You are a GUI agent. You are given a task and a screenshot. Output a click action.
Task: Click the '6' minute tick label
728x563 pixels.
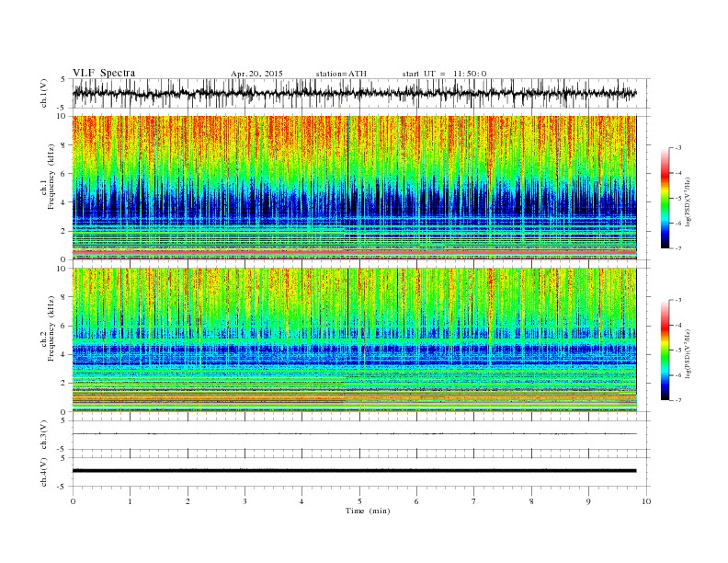(416, 501)
